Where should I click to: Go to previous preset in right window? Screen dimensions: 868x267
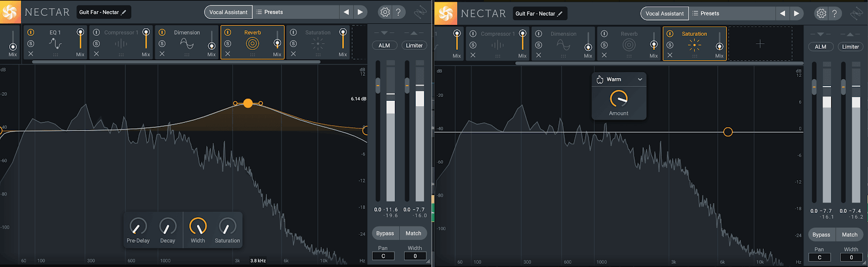(782, 13)
